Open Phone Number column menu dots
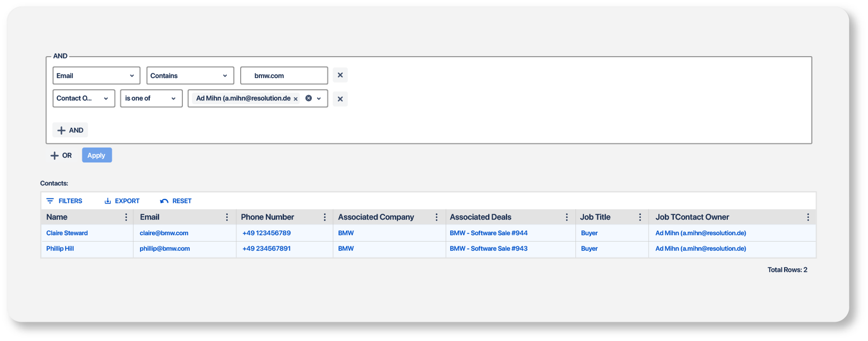The width and height of the screenshot is (868, 341). tap(325, 217)
